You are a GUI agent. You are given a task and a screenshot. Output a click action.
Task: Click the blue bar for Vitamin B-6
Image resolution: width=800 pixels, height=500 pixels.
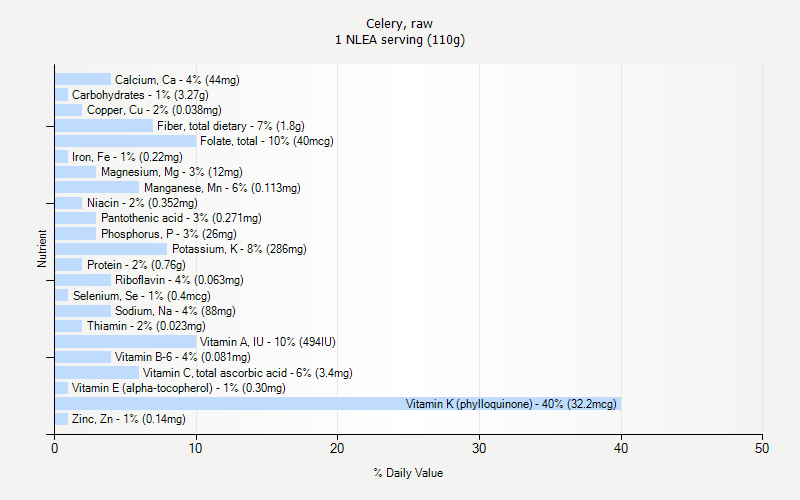pyautogui.click(x=83, y=357)
